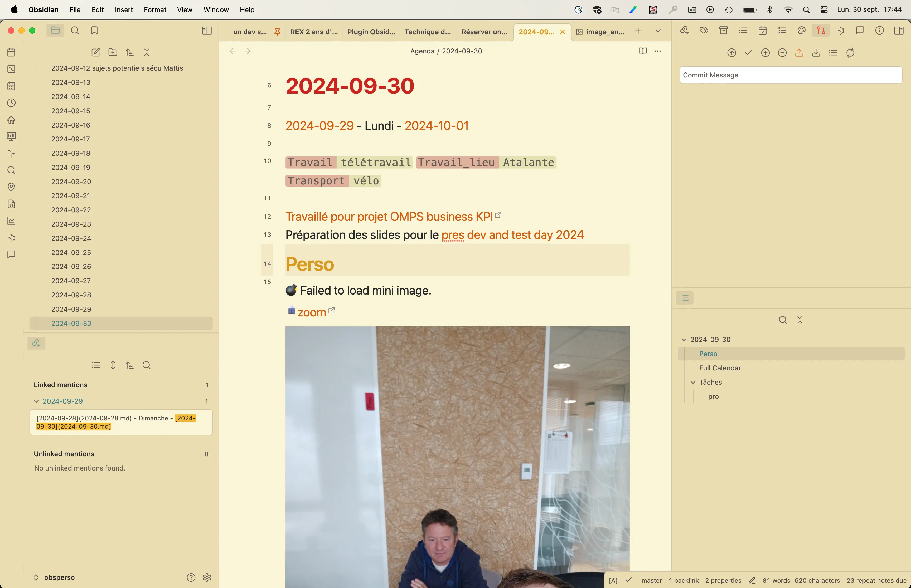
Task: Toggle the right sidebar visibility
Action: coord(899,31)
